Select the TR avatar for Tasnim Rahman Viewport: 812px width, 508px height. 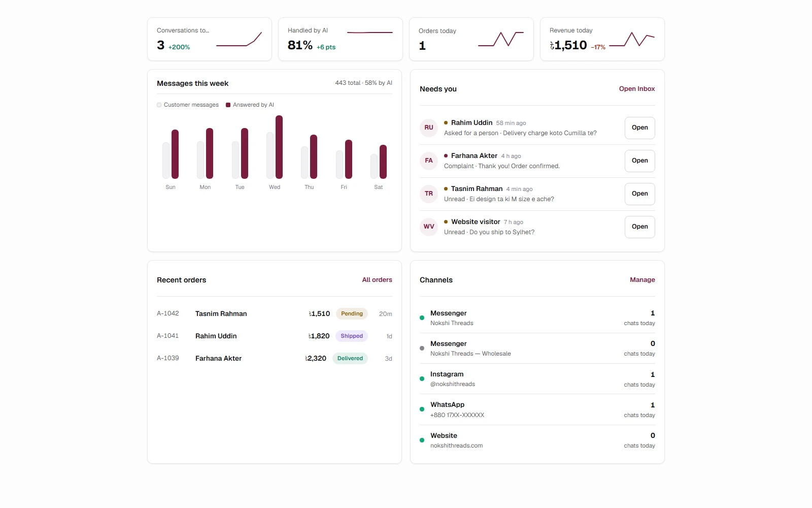[429, 194]
